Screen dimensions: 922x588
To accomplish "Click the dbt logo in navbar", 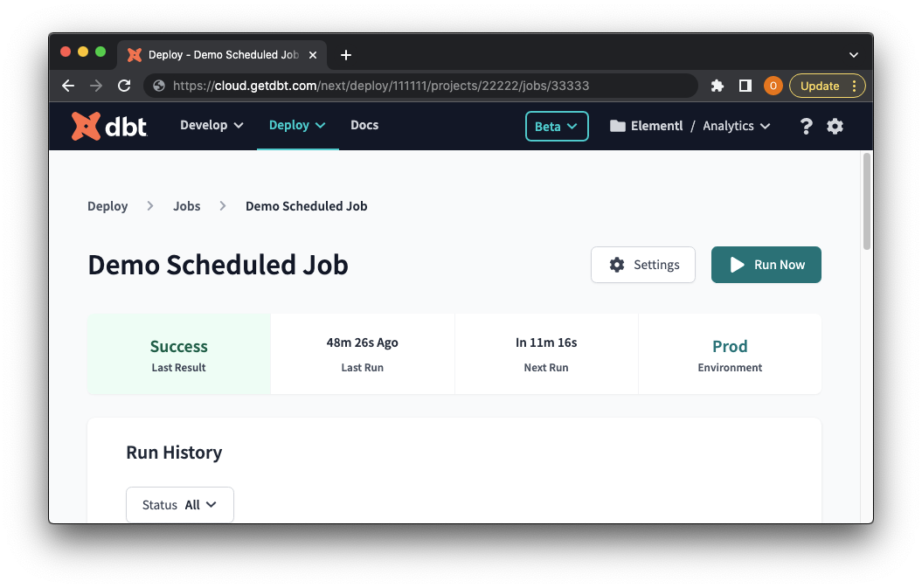I will 109,126.
